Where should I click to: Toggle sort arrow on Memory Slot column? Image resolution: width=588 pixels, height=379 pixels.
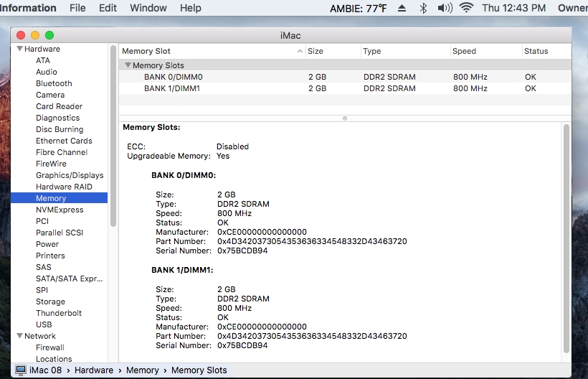(x=300, y=52)
